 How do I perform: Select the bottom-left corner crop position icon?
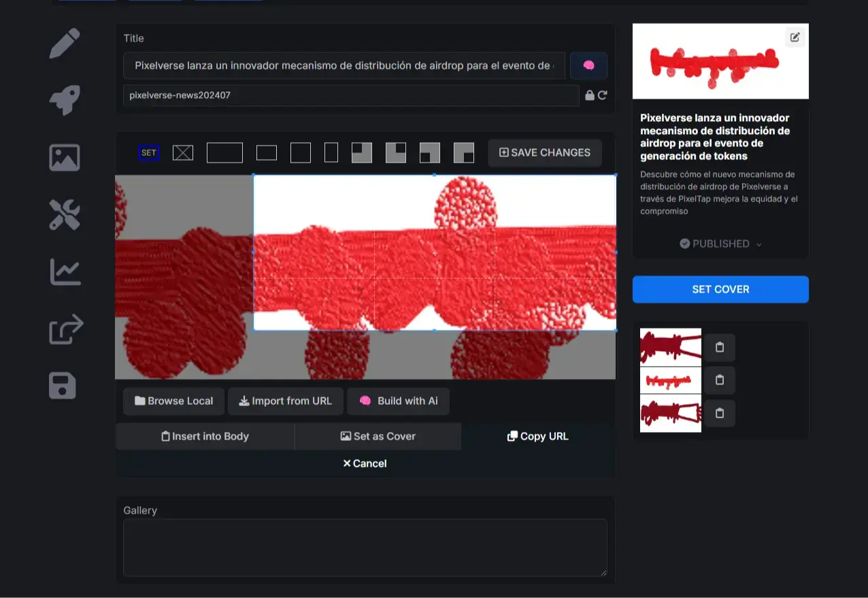point(430,152)
